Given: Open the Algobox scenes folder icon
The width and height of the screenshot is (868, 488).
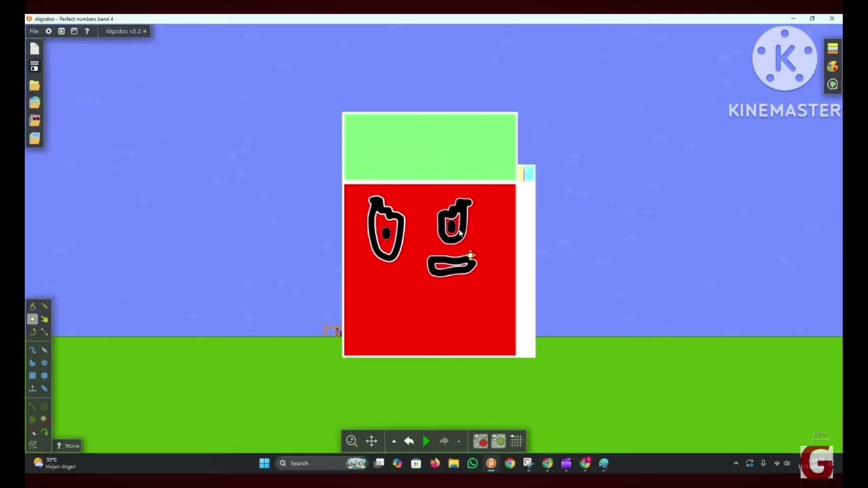Looking at the screenshot, I should tap(35, 102).
